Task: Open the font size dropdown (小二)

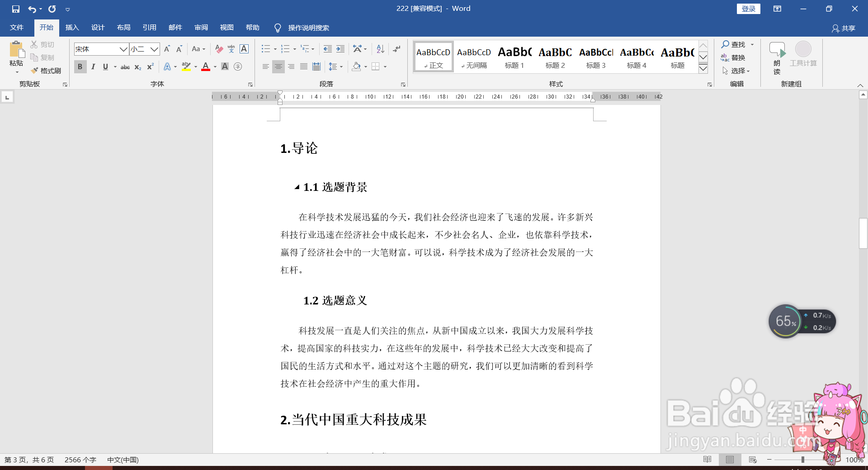Action: pos(154,49)
